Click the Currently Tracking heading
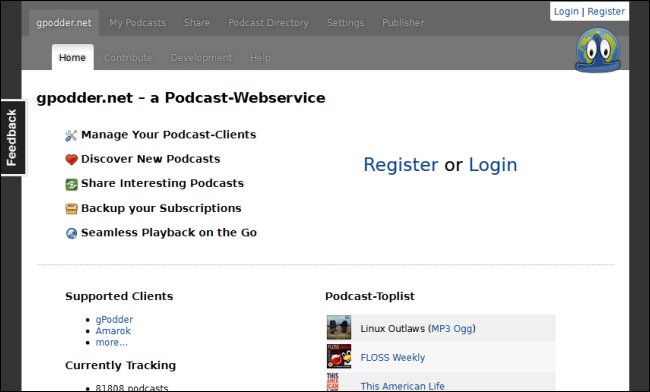650x392 pixels. pyautogui.click(x=120, y=365)
